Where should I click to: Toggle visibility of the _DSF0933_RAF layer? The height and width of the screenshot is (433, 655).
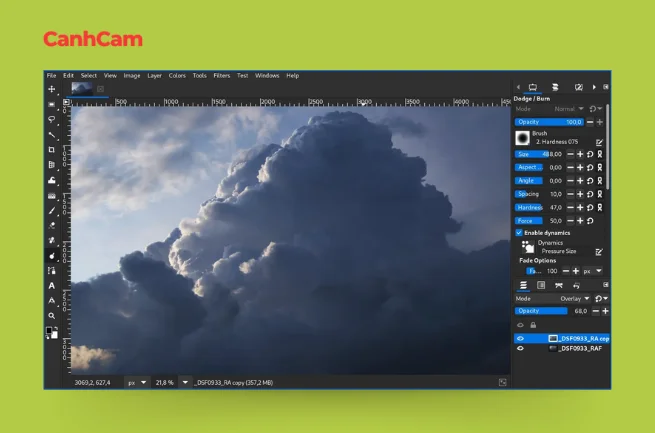coord(520,349)
